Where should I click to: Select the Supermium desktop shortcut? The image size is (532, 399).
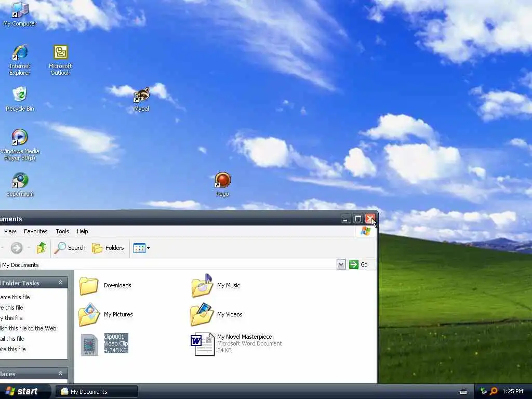click(x=20, y=184)
